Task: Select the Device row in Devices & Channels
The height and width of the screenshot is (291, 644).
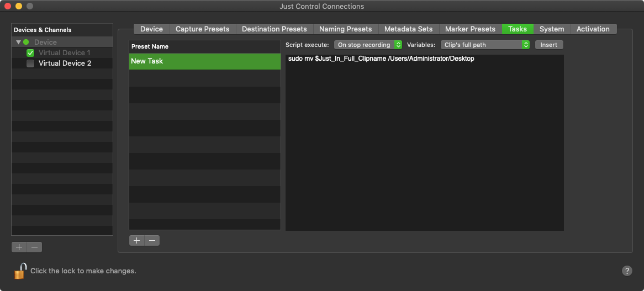Action: tap(62, 42)
